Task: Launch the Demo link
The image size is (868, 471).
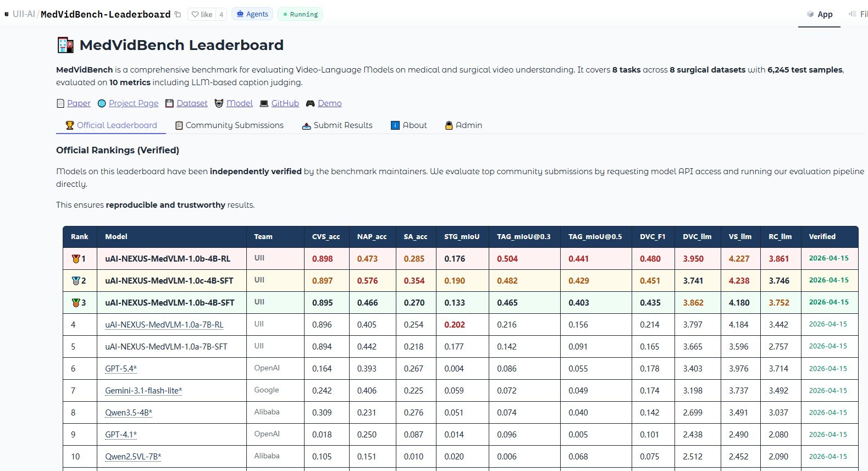Action: click(329, 103)
